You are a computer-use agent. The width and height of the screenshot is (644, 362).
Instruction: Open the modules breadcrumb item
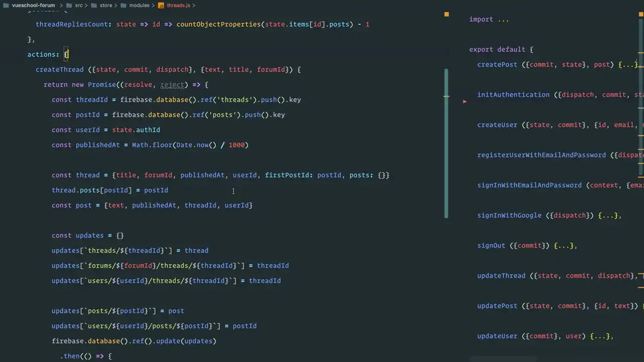pos(139,5)
